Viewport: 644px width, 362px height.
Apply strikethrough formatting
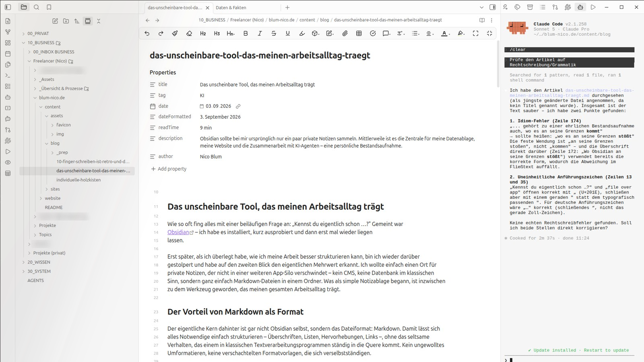pos(274,33)
